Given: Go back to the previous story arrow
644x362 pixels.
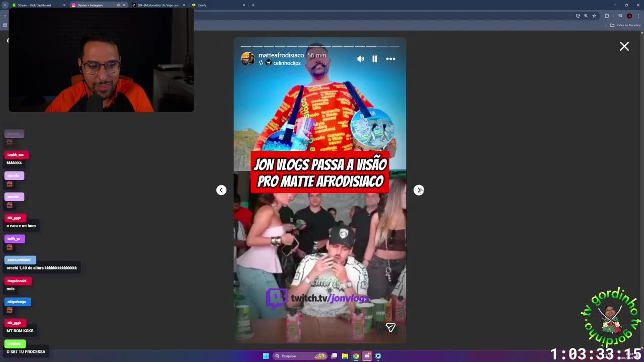Looking at the screenshot, I should (221, 190).
